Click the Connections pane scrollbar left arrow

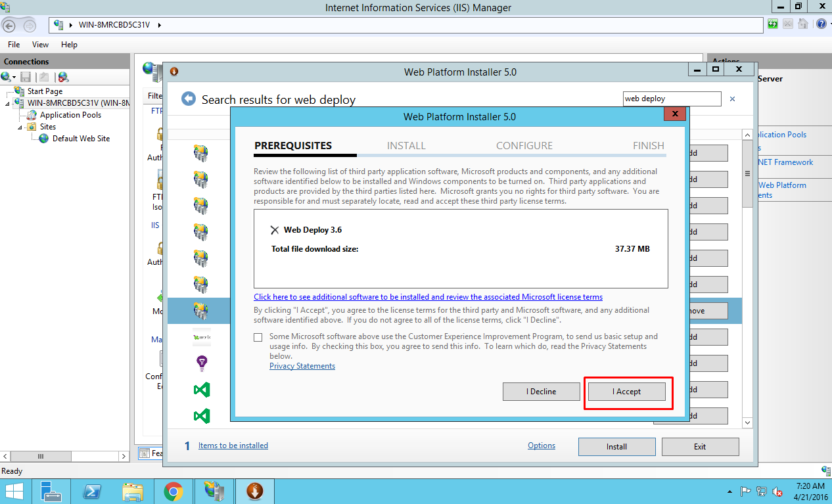7,456
